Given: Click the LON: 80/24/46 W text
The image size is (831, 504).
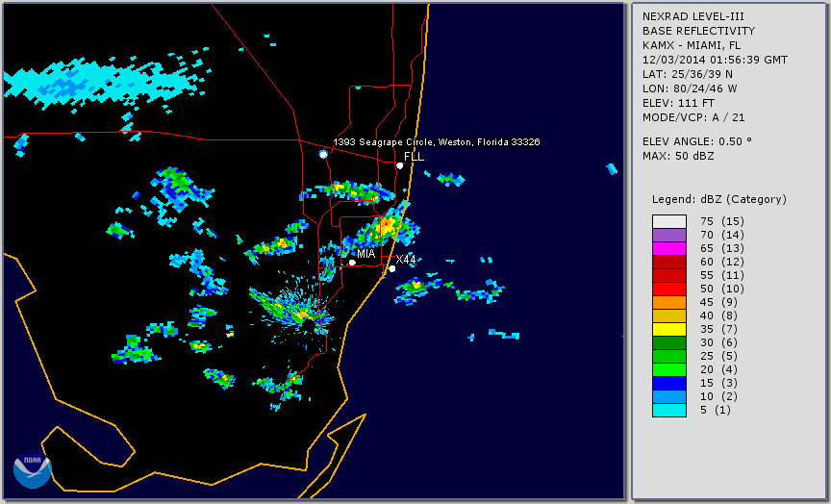Looking at the screenshot, I should [x=690, y=88].
